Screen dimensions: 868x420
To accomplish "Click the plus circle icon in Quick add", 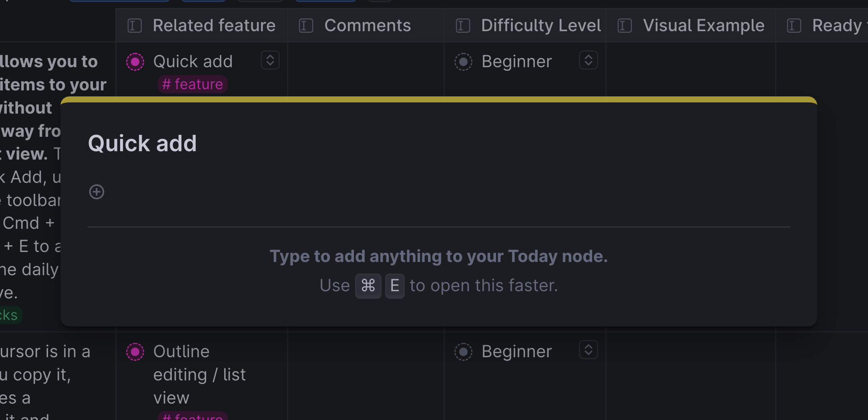I will click(96, 192).
